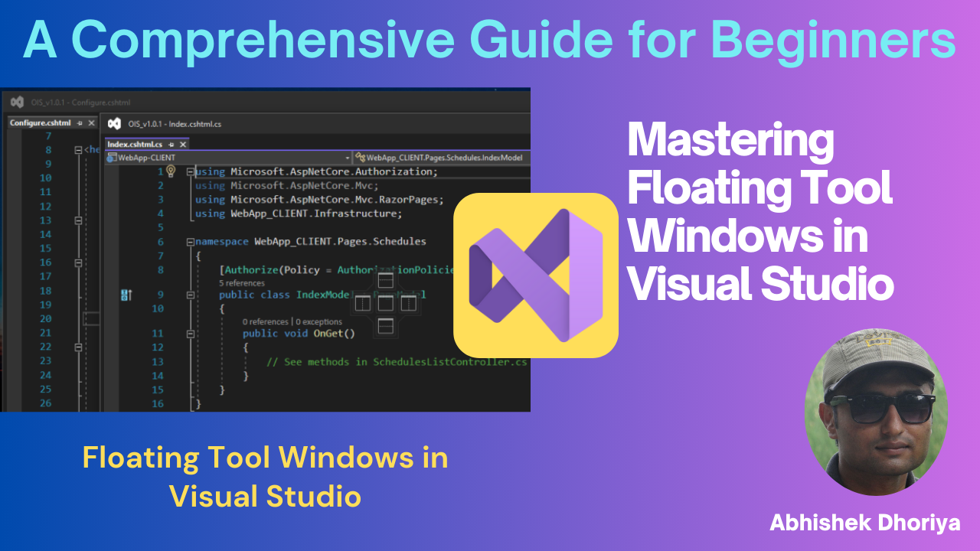The width and height of the screenshot is (980, 551).
Task: Collapse the using directives block at line 1
Action: tap(190, 172)
